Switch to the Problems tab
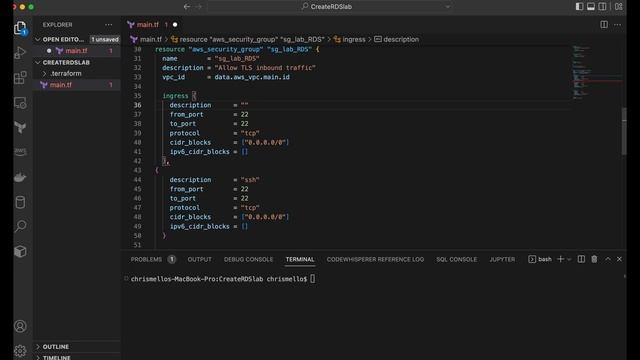 coord(153,260)
